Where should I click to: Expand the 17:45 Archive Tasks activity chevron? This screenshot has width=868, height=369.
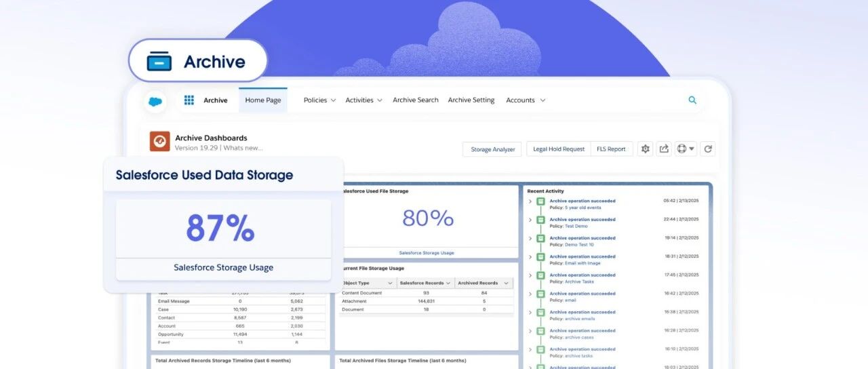point(530,275)
